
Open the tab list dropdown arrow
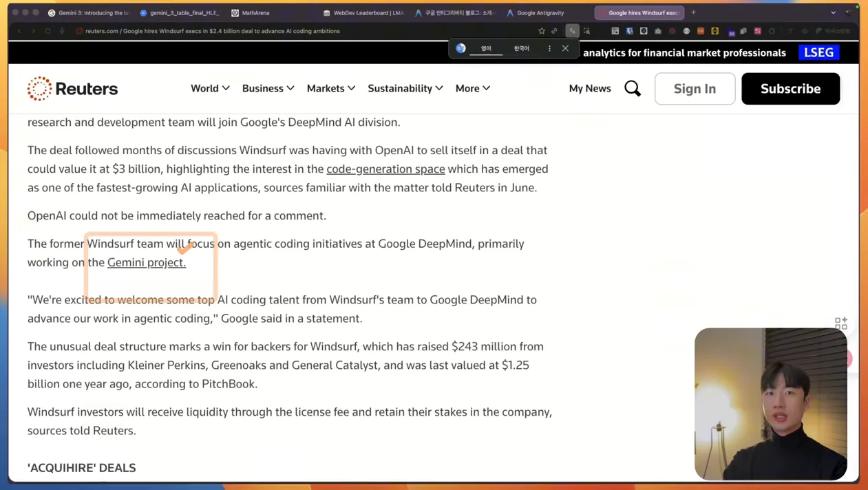[833, 12]
